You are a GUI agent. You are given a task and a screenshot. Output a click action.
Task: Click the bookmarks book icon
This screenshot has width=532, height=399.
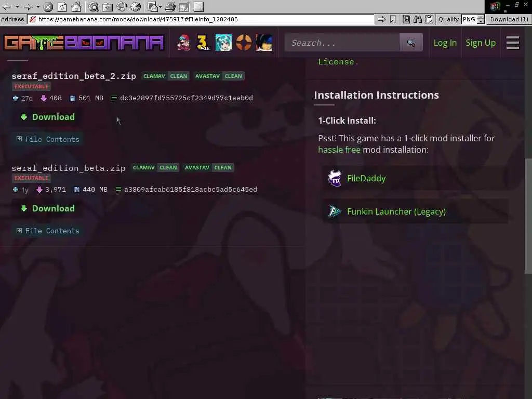406,19
